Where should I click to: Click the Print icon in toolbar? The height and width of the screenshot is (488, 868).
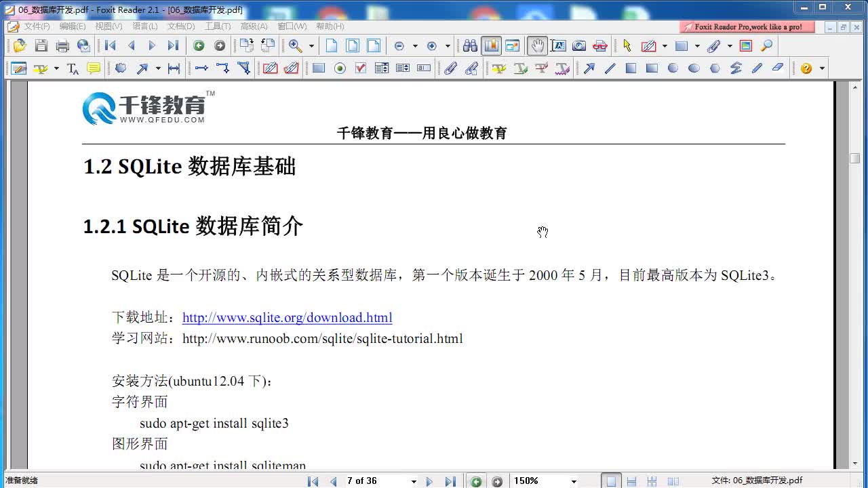(62, 46)
